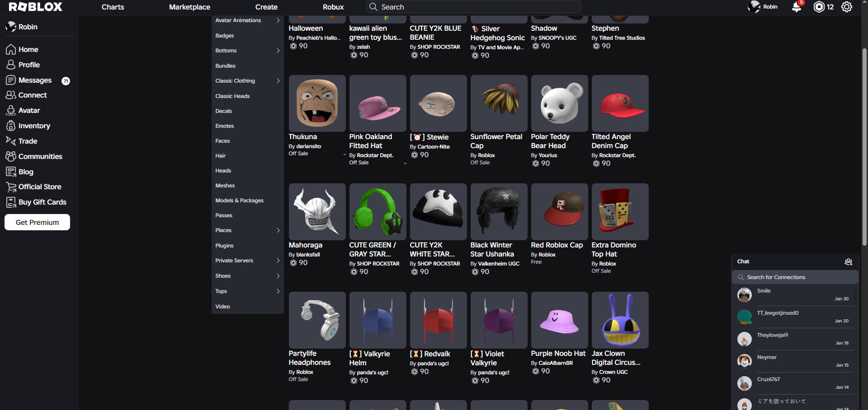The width and height of the screenshot is (868, 410).
Task: Go to Inventory in sidebar
Action: [34, 126]
